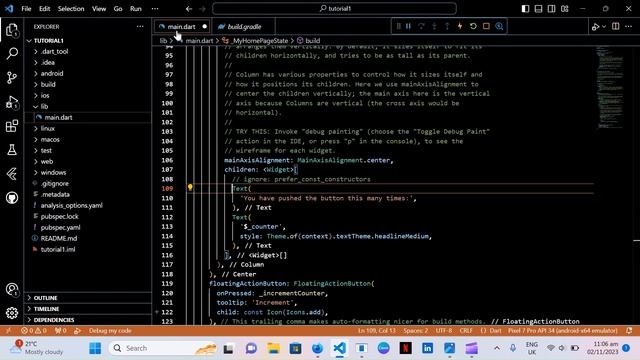Open the File menu
The width and height of the screenshot is (640, 360).
pyautogui.click(x=26, y=9)
